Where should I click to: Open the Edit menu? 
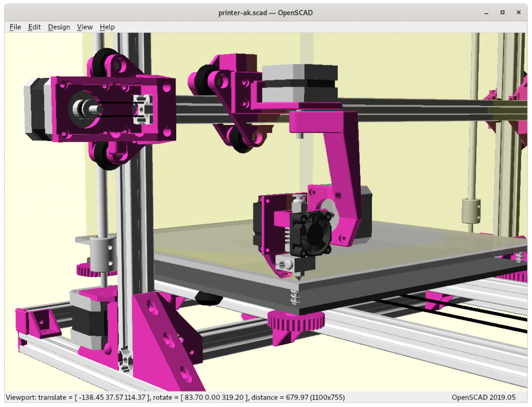point(34,27)
